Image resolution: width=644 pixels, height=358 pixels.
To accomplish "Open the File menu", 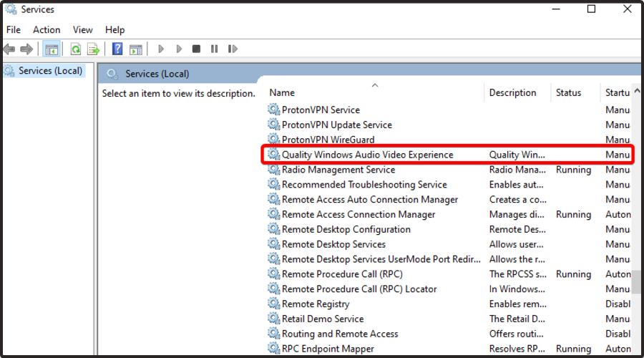I will click(14, 30).
